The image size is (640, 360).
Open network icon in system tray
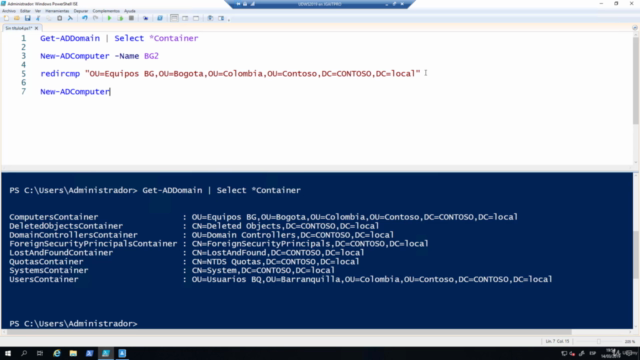564,353
